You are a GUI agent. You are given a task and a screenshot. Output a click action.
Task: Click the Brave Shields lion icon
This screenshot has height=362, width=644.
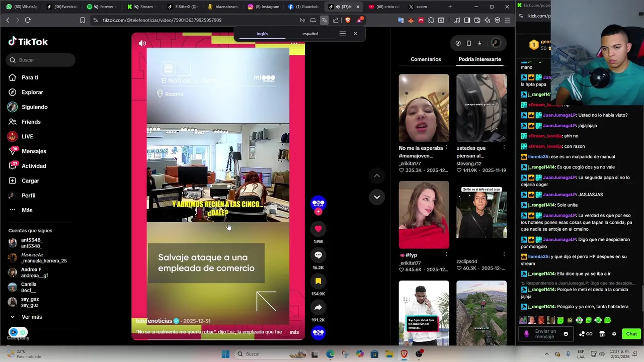[x=347, y=20]
